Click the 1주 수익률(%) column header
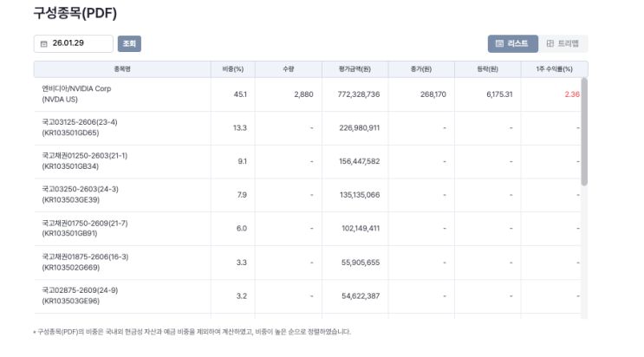The height and width of the screenshot is (357, 644). [x=554, y=69]
